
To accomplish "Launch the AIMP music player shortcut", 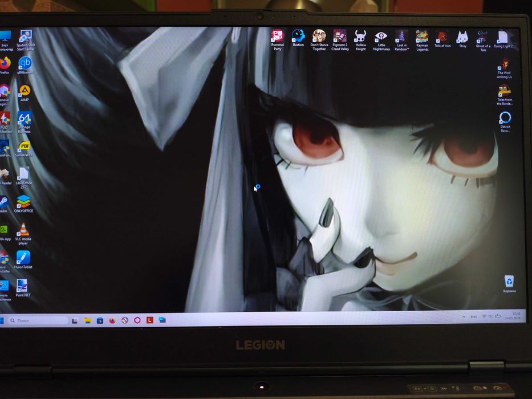I will tap(25, 93).
